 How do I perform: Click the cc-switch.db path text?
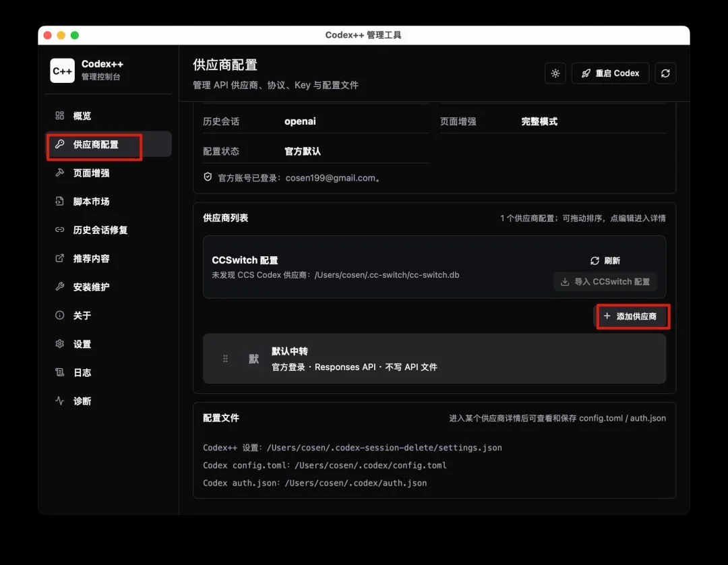(387, 275)
